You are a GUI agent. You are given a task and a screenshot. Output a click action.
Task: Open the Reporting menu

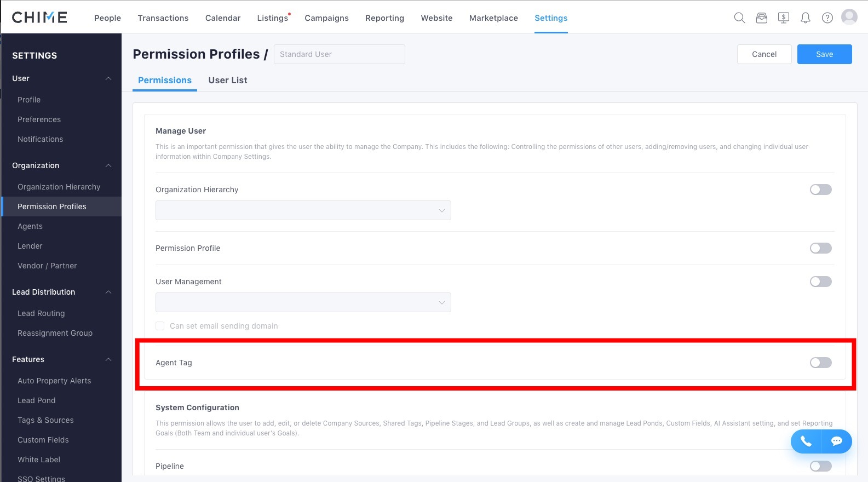384,18
